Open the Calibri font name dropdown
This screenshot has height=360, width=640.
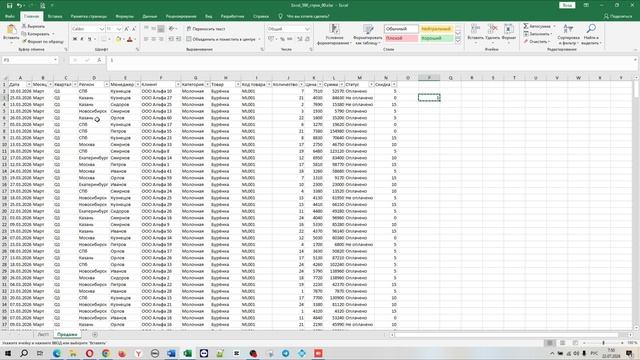click(x=101, y=29)
